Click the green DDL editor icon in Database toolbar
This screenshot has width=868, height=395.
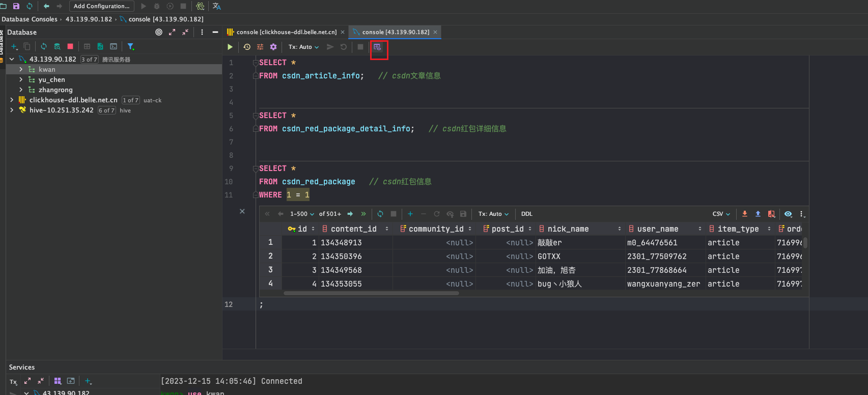[100, 46]
